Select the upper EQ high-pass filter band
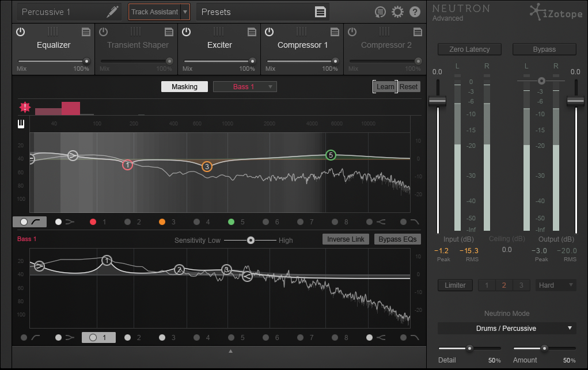Screen dimensions: 588x370 pos(29,222)
